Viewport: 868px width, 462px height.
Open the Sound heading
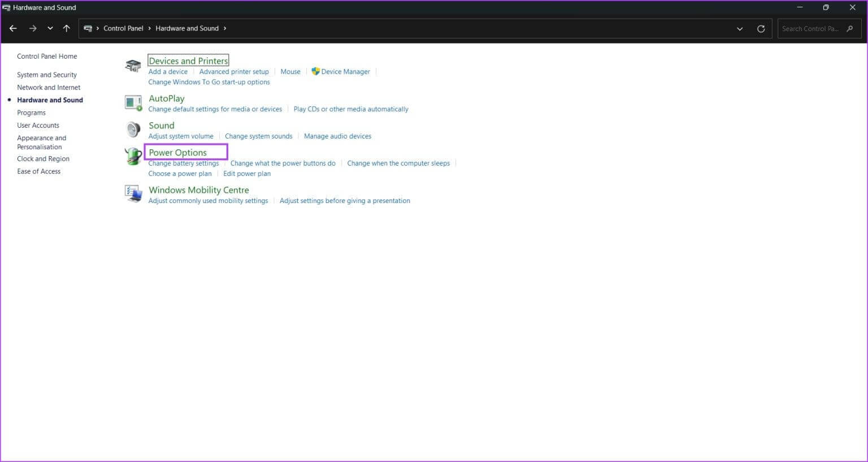click(x=161, y=126)
